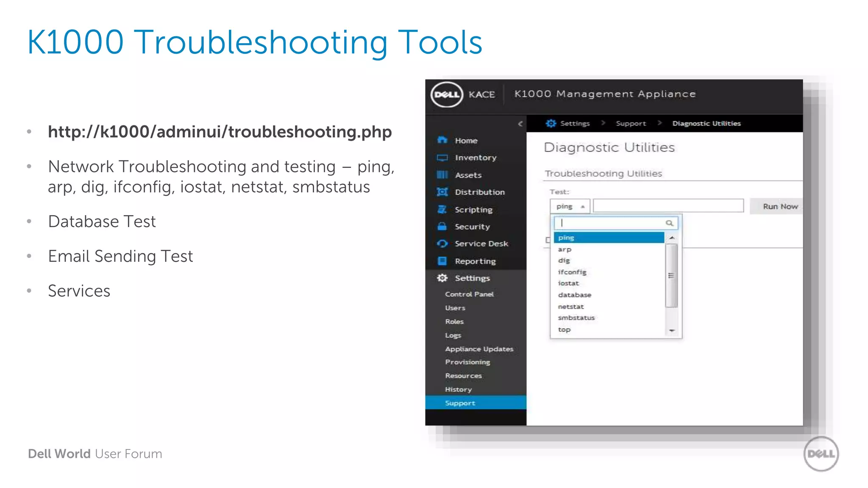Viewport: 868px width, 488px height.
Task: Click the Troubleshooting Utilities section heading
Action: [x=603, y=173]
